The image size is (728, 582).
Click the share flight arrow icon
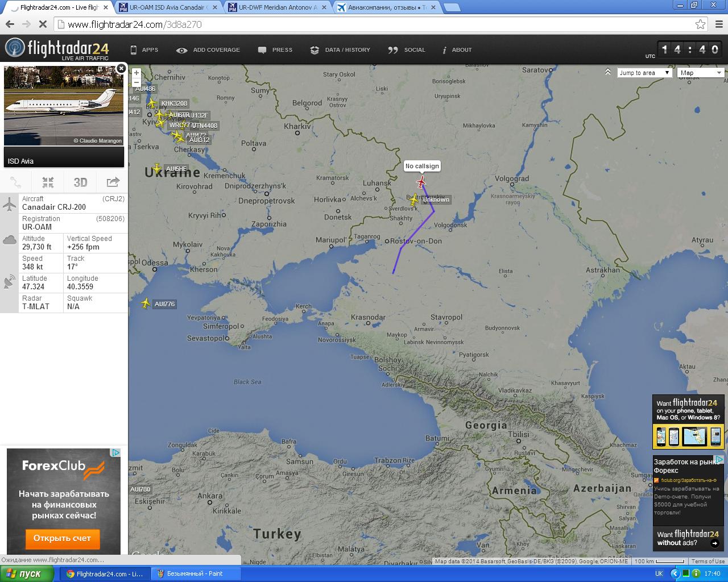tap(113, 182)
